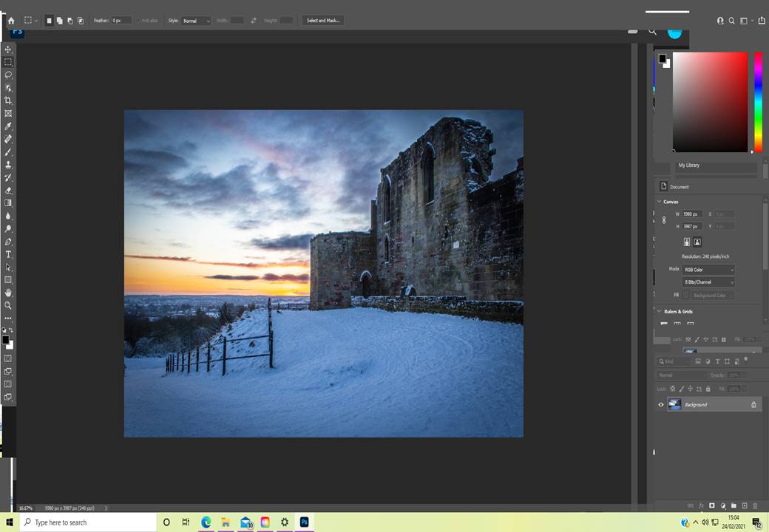The width and height of the screenshot is (769, 532).
Task: Select the Crop tool
Action: 8,100
